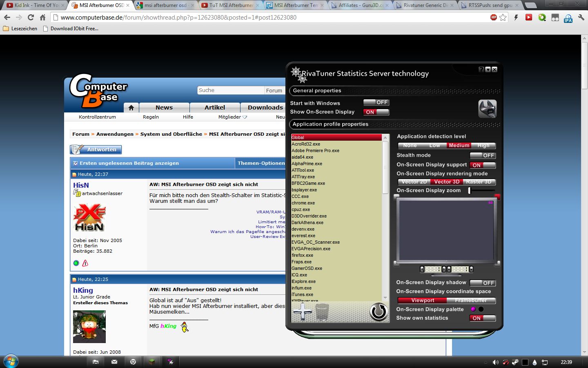Image resolution: width=588 pixels, height=368 pixels.
Task: Select the black OSD palette color
Action: [x=481, y=309]
